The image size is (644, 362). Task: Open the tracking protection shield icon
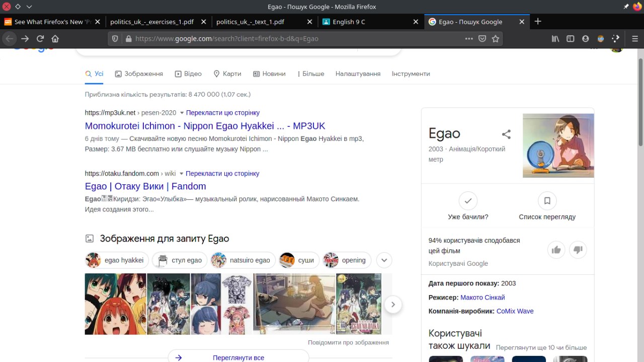(115, 38)
